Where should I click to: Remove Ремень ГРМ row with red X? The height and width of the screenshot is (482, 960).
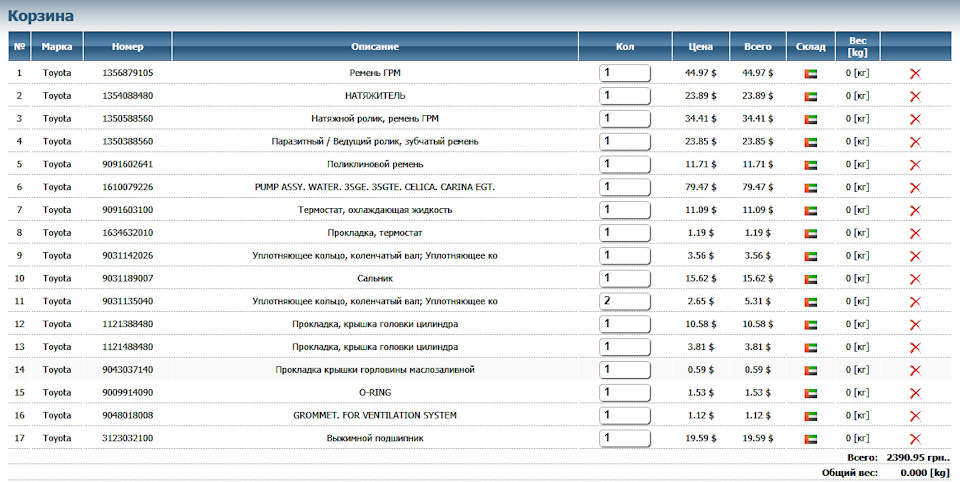[915, 73]
